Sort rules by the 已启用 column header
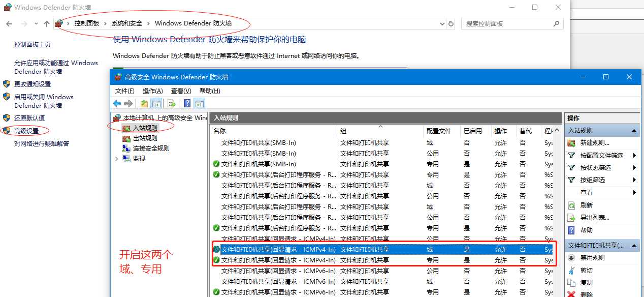The width and height of the screenshot is (644, 297). coord(476,131)
